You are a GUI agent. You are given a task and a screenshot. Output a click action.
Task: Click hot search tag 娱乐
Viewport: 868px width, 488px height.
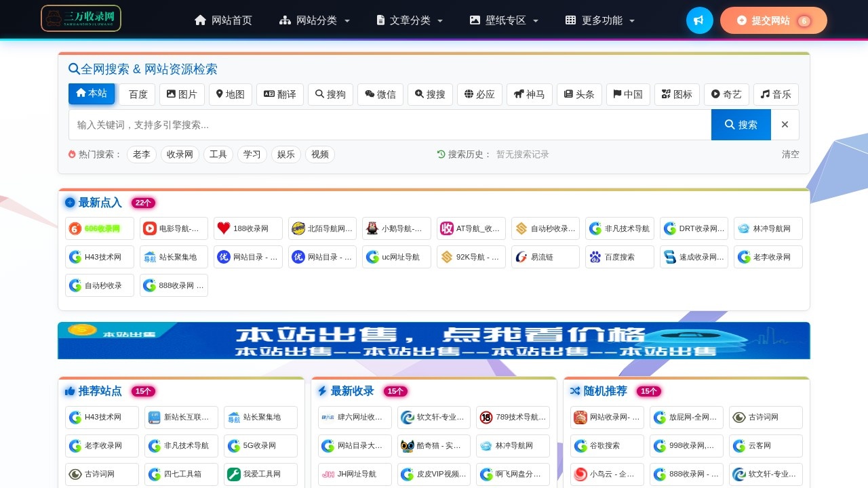[286, 155]
